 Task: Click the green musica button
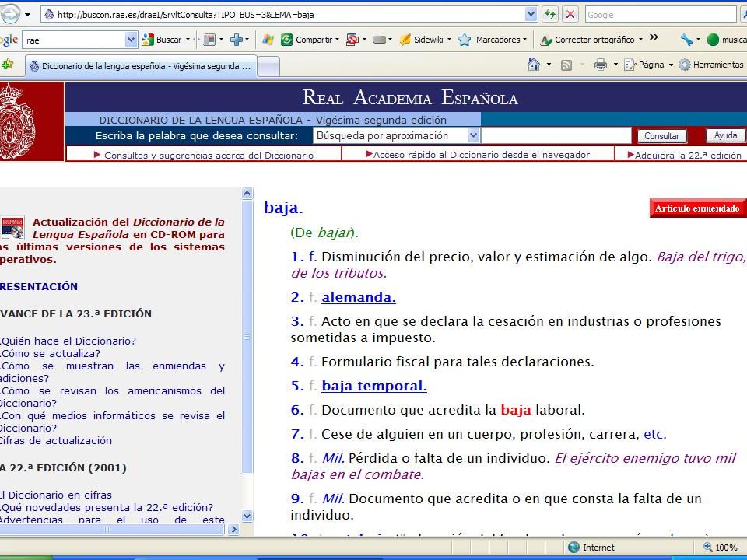727,40
